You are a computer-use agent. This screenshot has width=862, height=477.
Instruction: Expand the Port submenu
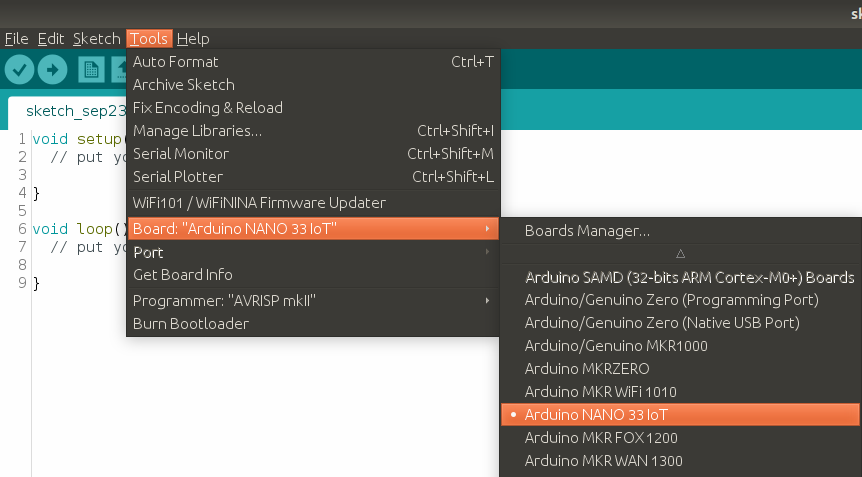click(x=313, y=252)
